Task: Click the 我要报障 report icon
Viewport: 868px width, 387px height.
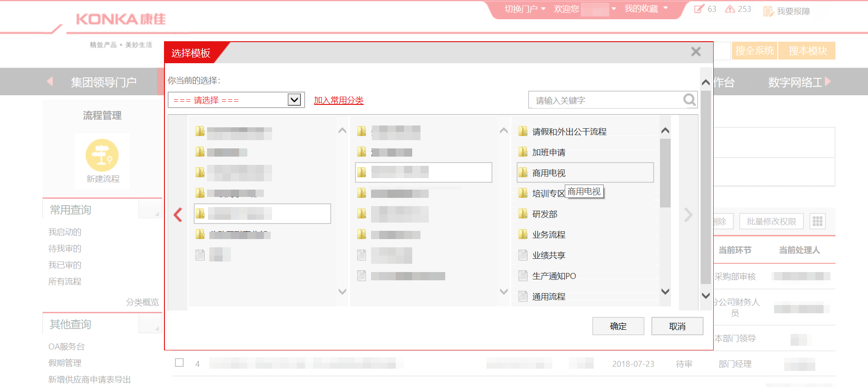Action: click(768, 11)
